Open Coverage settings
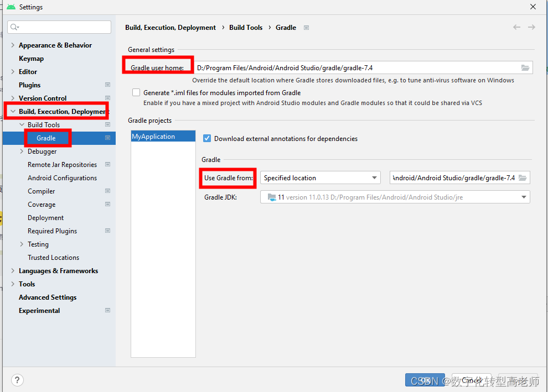The image size is (548, 392). (x=42, y=204)
